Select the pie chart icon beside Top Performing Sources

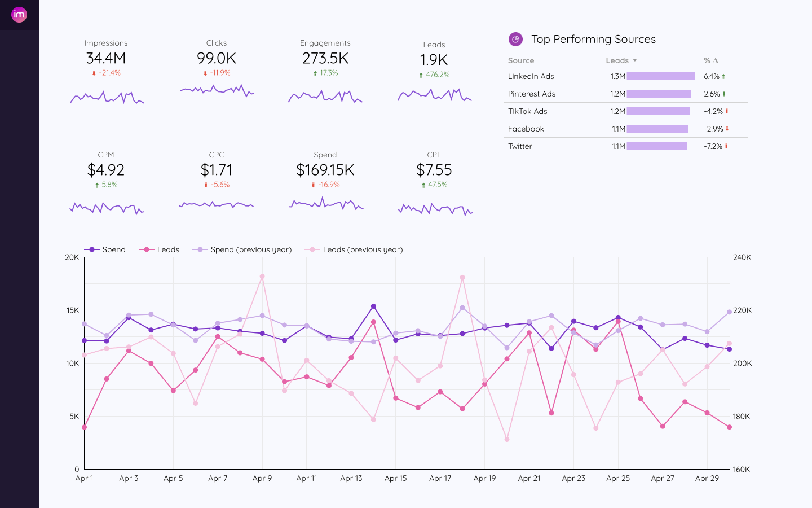point(515,39)
